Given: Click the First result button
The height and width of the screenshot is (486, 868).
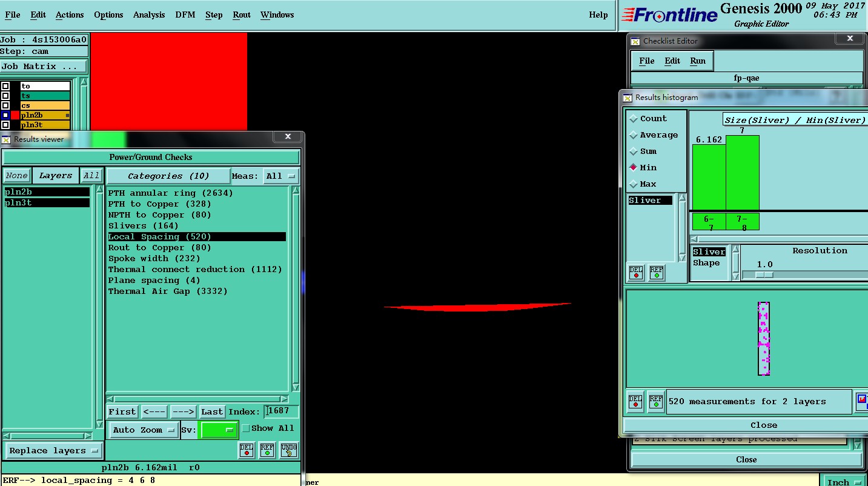Looking at the screenshot, I should pyautogui.click(x=122, y=411).
